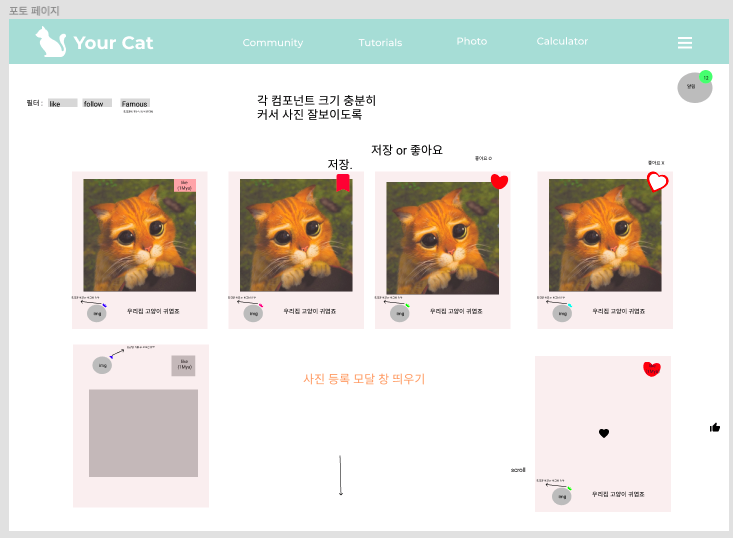Viewport: 733px width, 538px height.
Task: Click img avatar in first cat card
Action: pos(97,314)
